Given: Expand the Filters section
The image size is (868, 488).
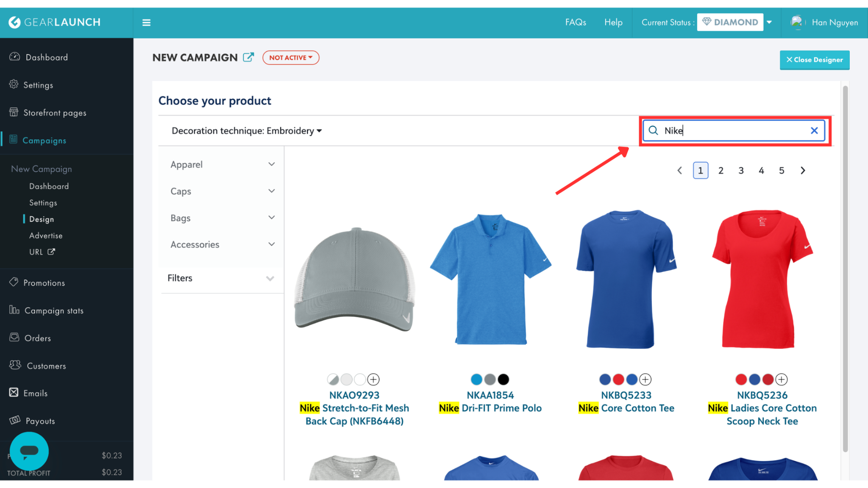Looking at the screenshot, I should pyautogui.click(x=221, y=278).
